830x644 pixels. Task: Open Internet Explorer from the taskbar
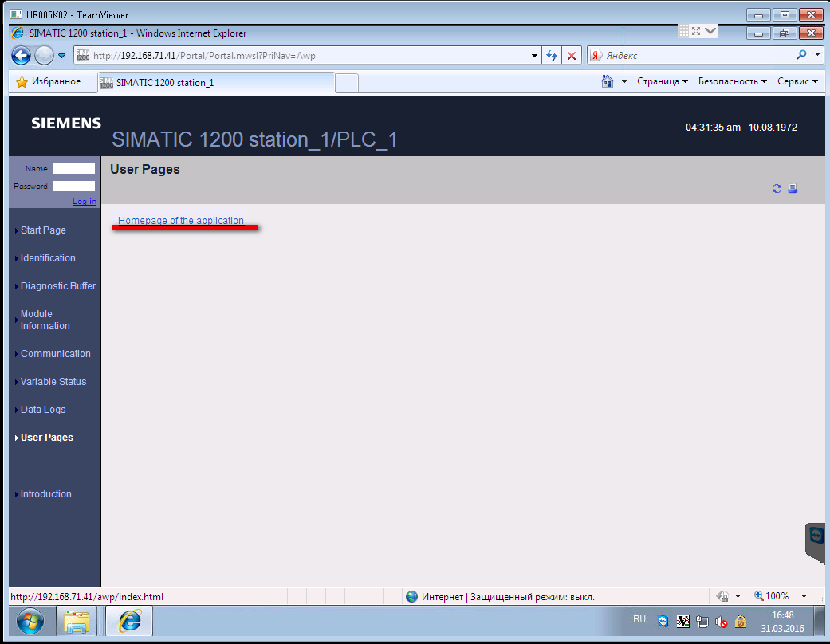point(129,620)
